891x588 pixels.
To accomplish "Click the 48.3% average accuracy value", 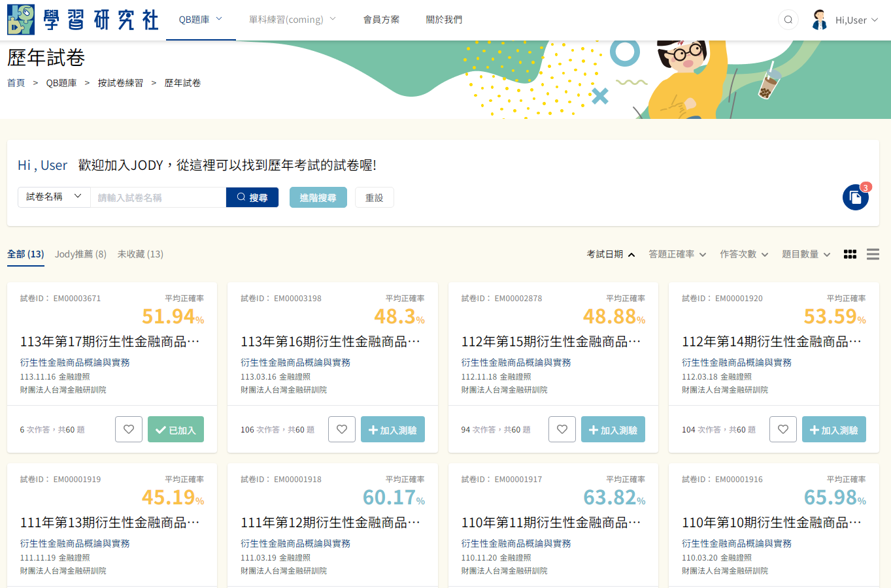I will [x=399, y=317].
